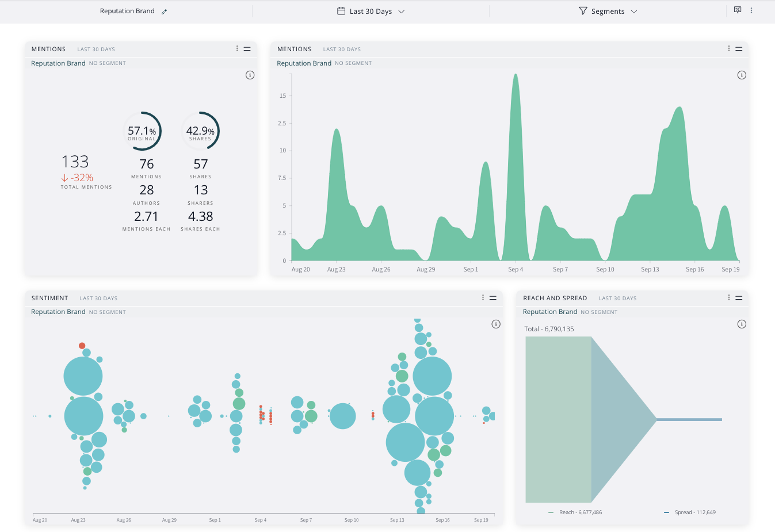Click the pencil icon beside Reputation Brand title

point(164,12)
